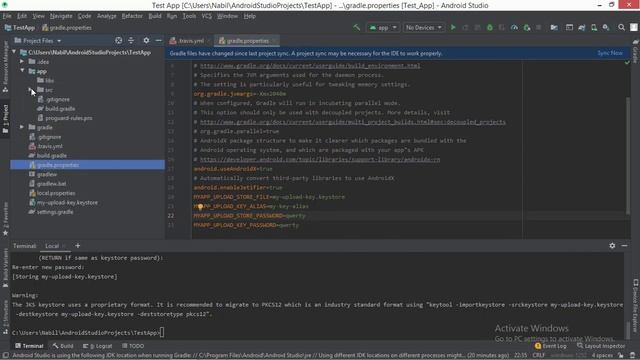Screen dimensions: 640x360
Task: Click the TestApp breadcrumb in navigation bar
Action: coord(20,28)
